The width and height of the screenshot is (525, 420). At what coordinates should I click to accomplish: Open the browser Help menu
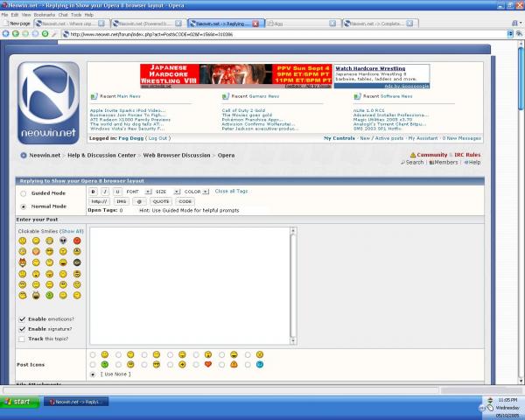pos(88,15)
